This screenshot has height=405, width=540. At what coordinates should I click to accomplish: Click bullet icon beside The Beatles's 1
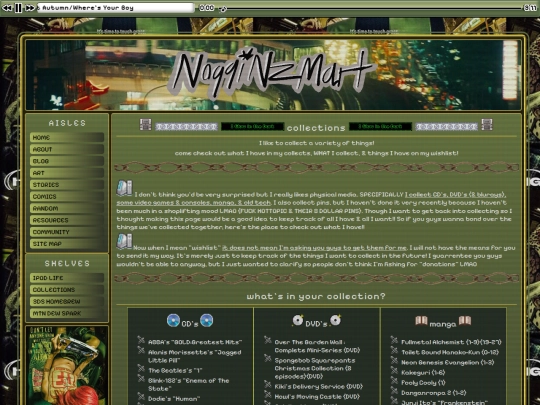(141, 368)
